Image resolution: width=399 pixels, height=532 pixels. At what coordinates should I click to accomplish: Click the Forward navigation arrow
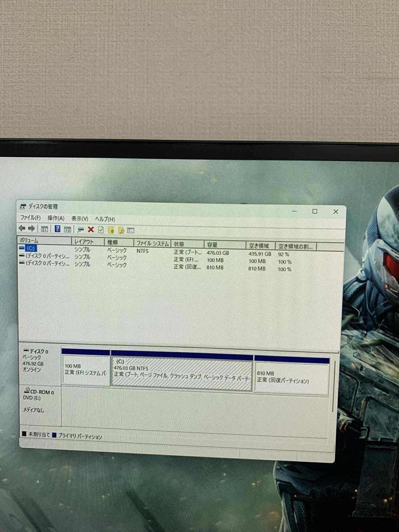click(x=32, y=230)
